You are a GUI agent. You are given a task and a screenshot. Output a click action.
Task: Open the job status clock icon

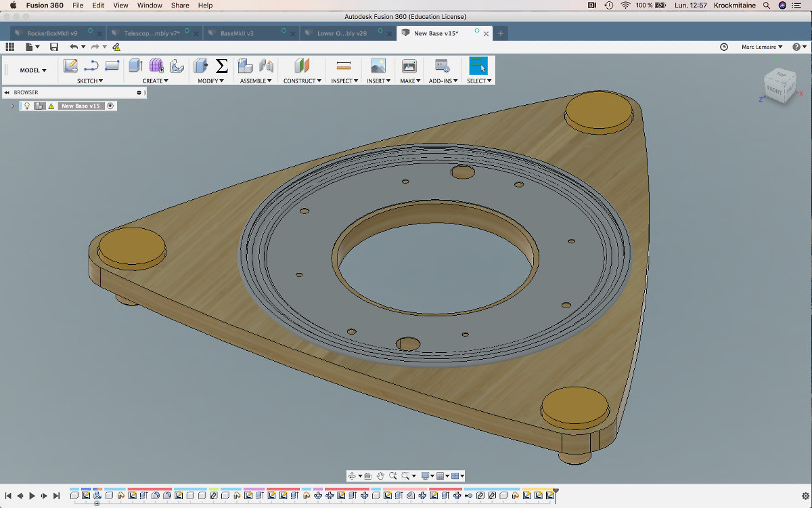[724, 47]
